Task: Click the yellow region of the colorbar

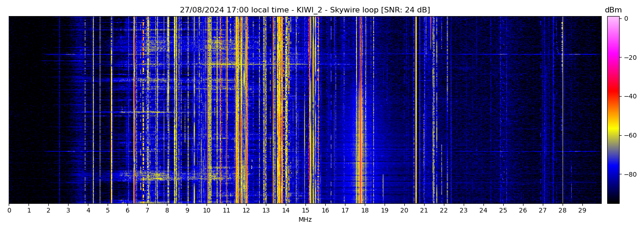Action: (x=613, y=129)
